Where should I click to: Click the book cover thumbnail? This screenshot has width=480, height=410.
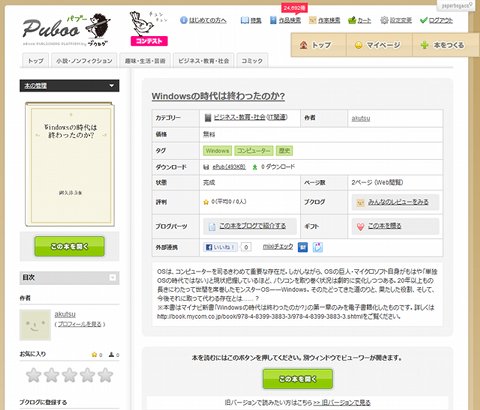click(70, 164)
